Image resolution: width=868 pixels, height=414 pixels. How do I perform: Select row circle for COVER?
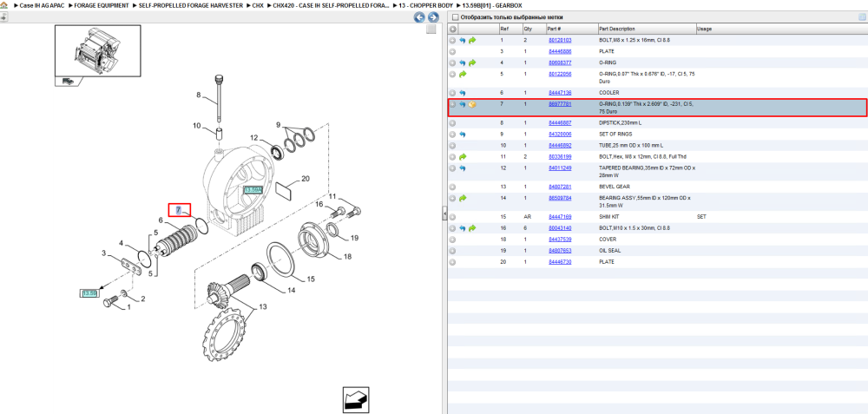coord(452,239)
